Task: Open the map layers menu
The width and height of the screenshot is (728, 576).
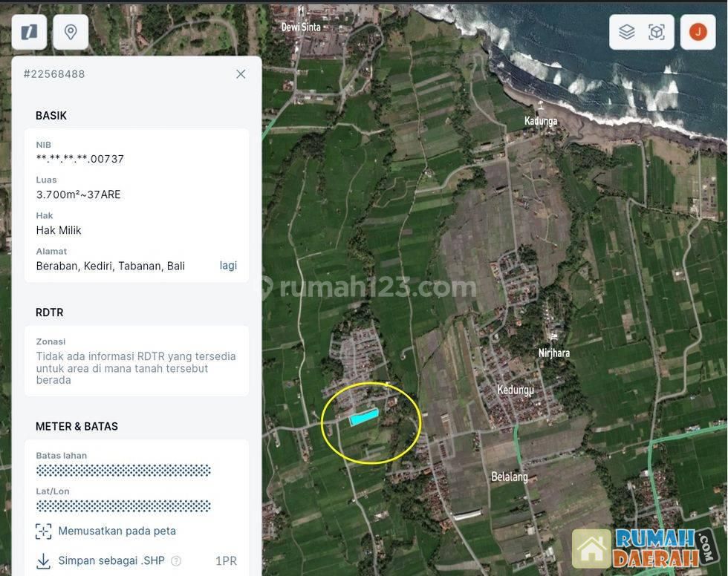Action: coord(627,32)
